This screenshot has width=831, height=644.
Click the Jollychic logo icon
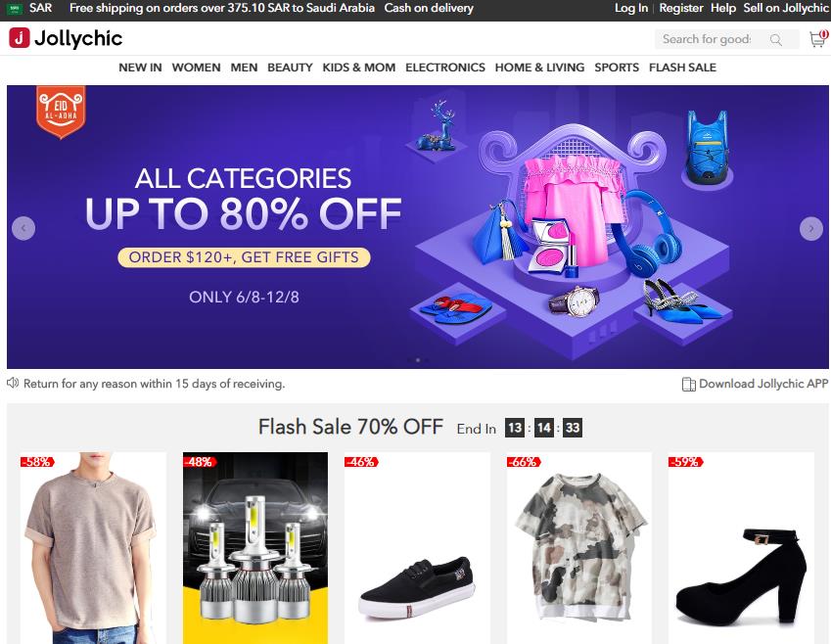[19, 38]
